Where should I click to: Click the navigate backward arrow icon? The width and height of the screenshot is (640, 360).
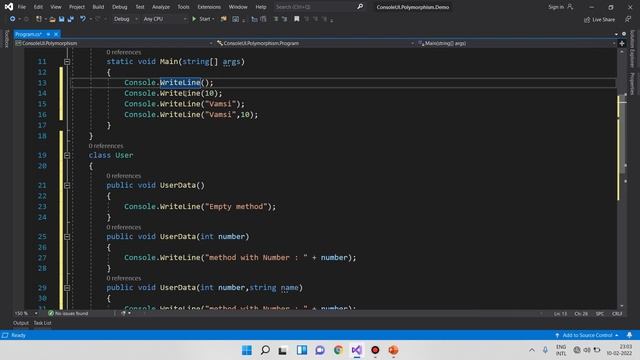click(x=12, y=19)
